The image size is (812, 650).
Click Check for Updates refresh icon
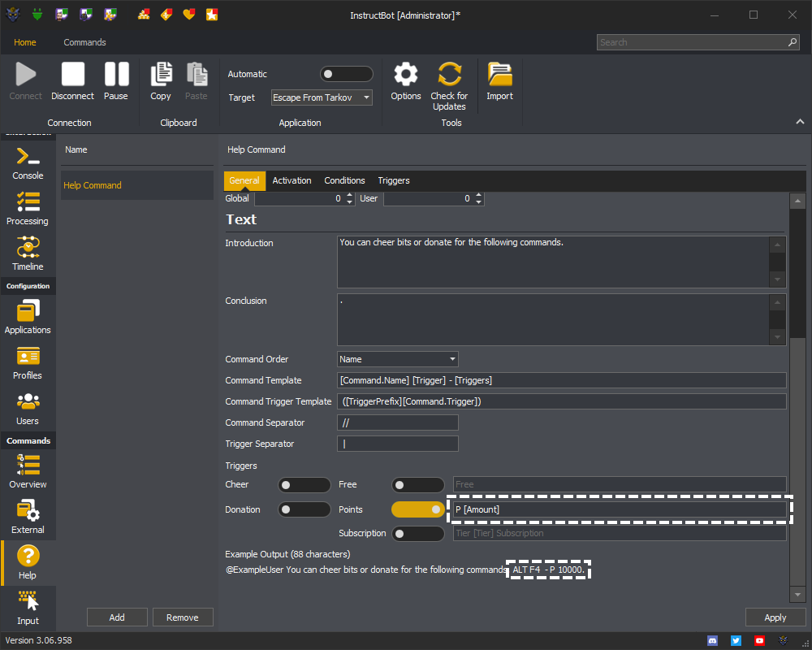[x=449, y=74]
